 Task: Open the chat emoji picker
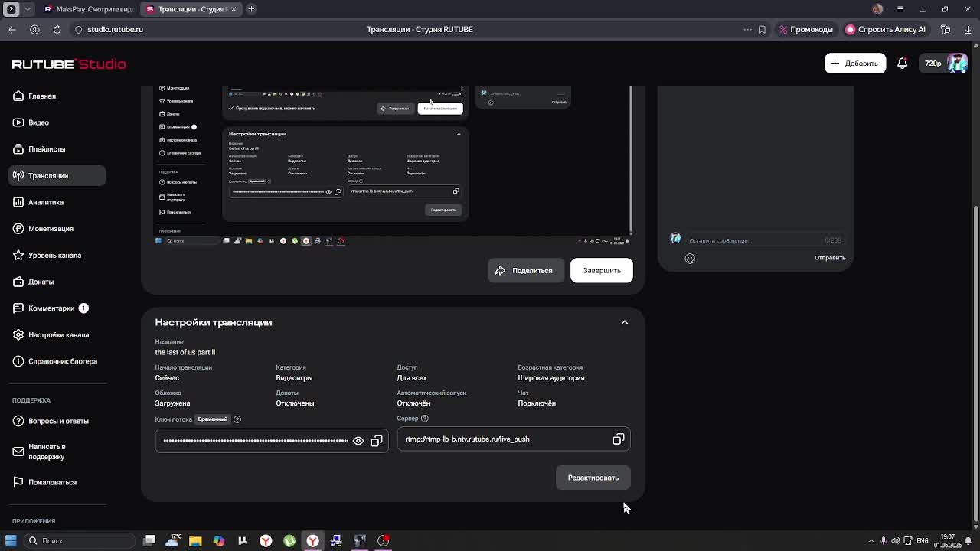690,259
